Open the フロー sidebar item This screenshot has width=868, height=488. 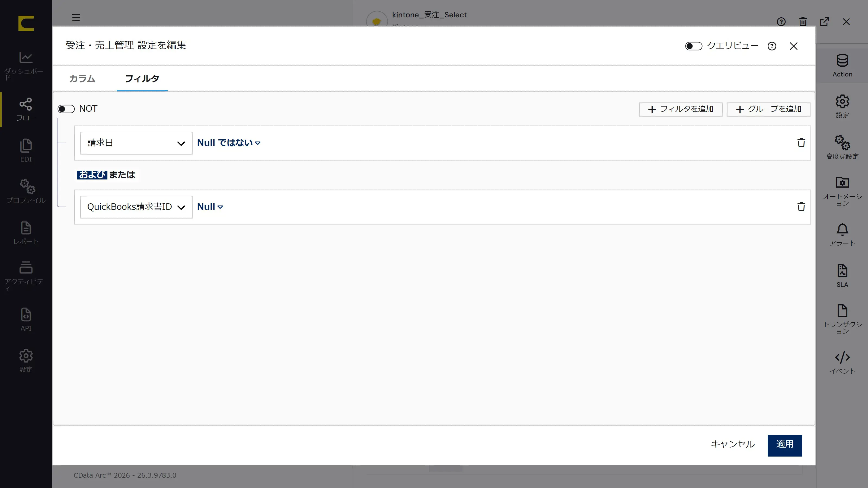point(26,110)
